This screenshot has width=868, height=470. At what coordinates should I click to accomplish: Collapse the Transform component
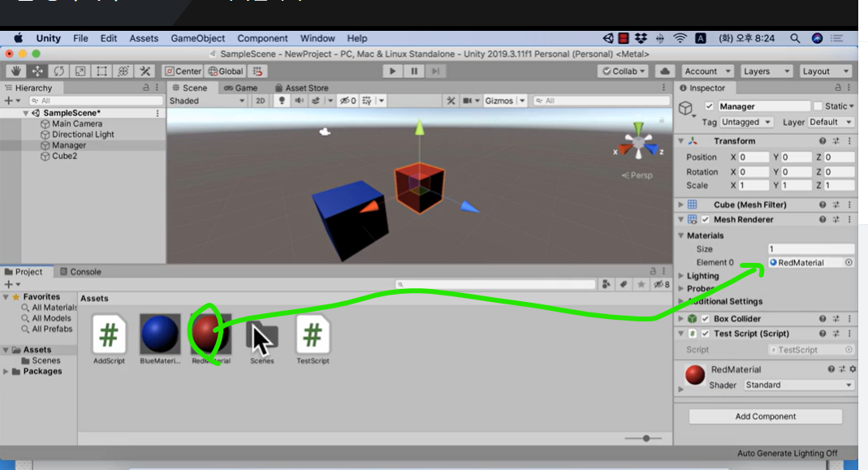coord(681,141)
